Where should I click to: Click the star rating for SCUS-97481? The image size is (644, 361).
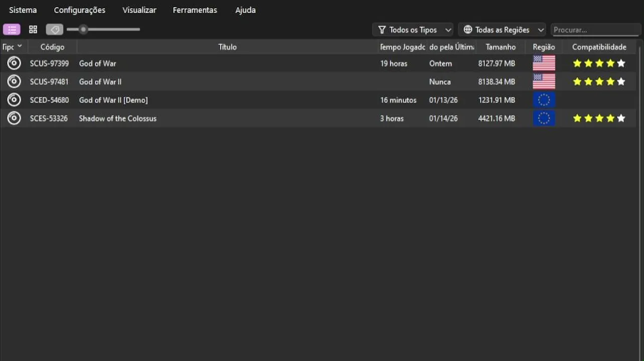599,81
